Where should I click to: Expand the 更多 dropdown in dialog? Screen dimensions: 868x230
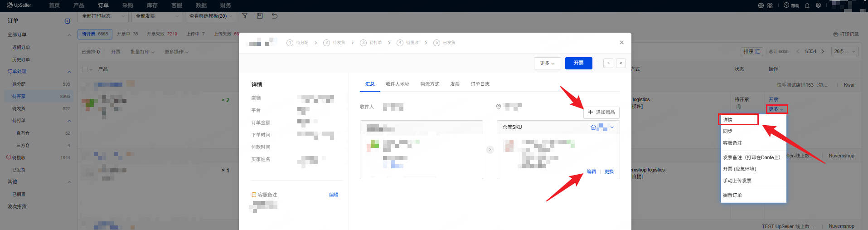[547, 63]
